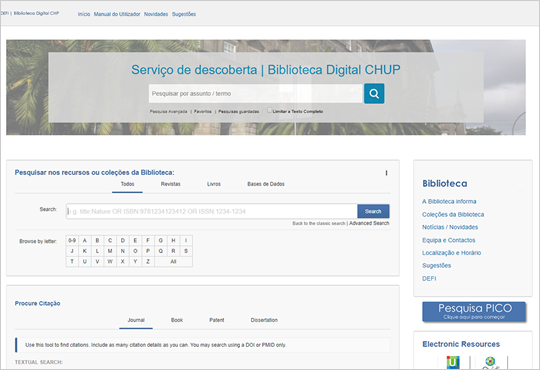Open Notícias / Novidades sidebar link
The image size is (540, 370).
(x=450, y=227)
